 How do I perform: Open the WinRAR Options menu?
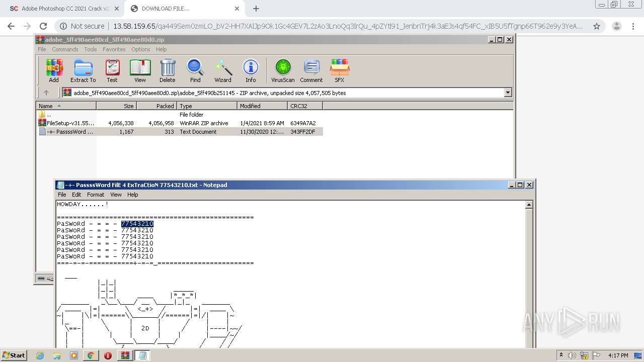coord(141,49)
